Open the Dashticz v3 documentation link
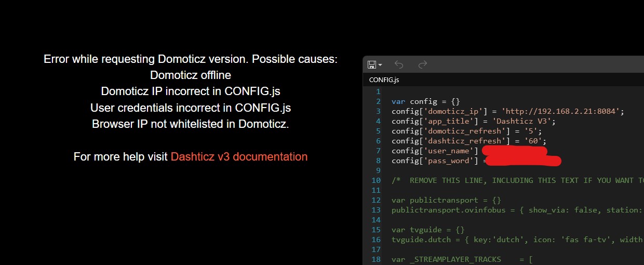Screen dimensions: 644x265 pyautogui.click(x=239, y=156)
